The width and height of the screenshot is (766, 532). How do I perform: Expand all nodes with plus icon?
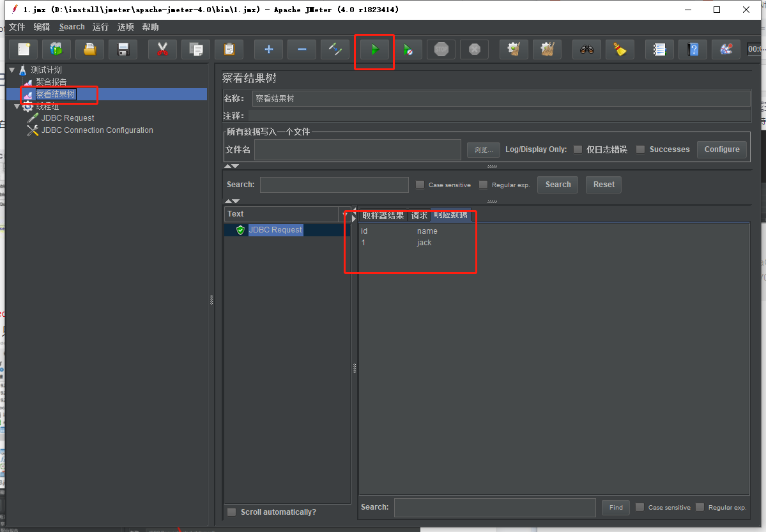coord(269,49)
